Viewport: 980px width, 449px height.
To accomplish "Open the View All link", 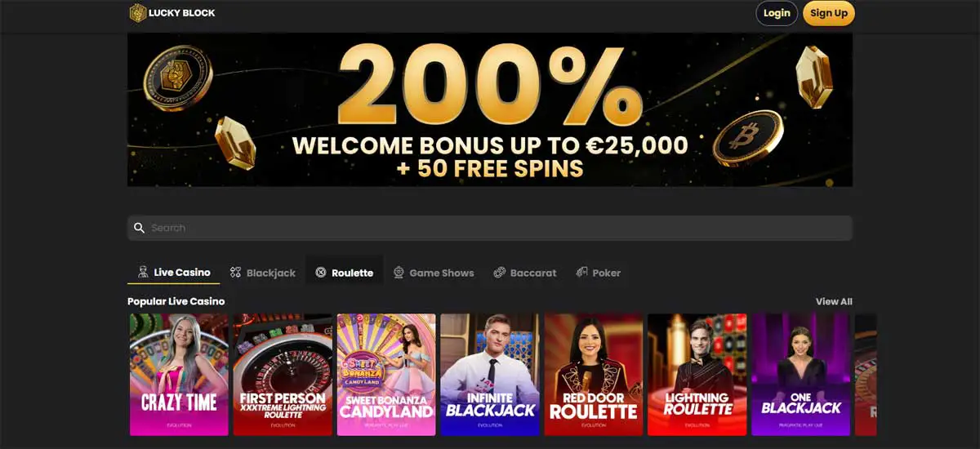I will coord(834,301).
